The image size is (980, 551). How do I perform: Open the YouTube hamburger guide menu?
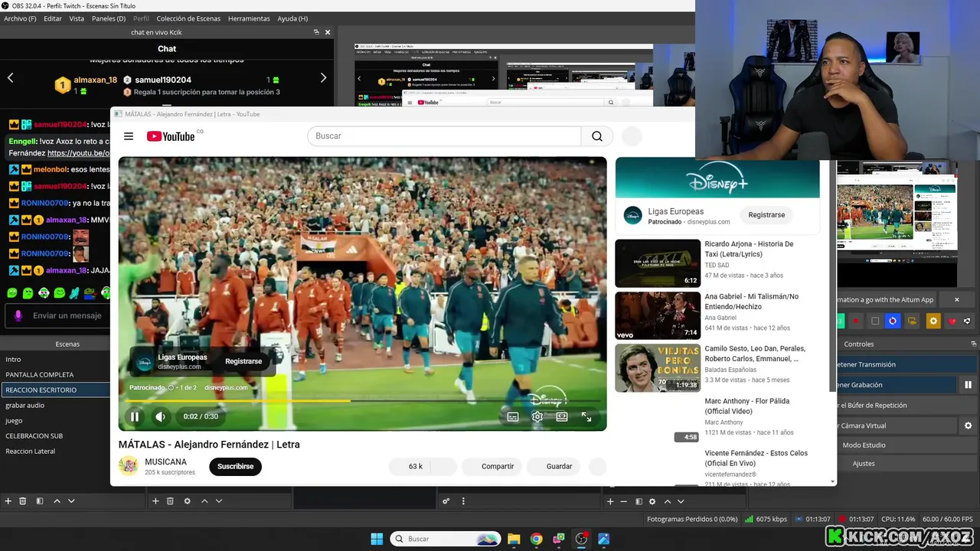point(129,136)
